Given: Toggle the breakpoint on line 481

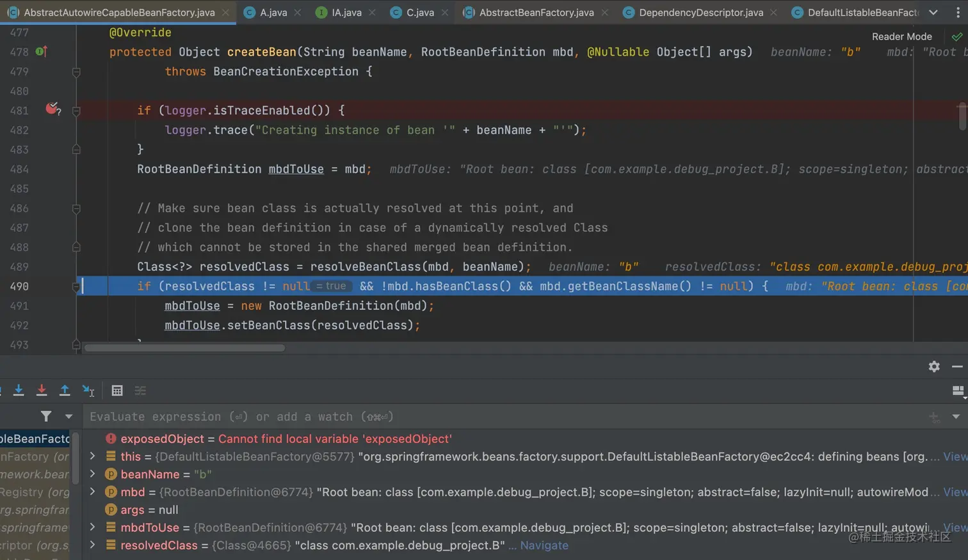Looking at the screenshot, I should (52, 109).
